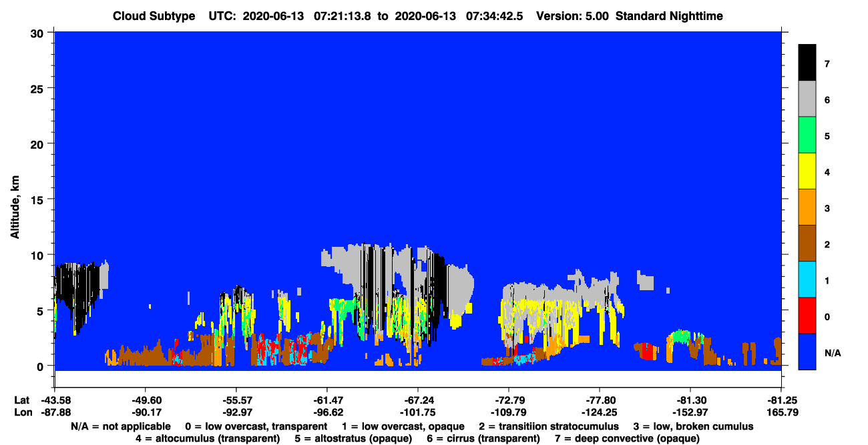The width and height of the screenshot is (868, 445).
Task: Click latitude value '-81.25'
Action: coord(781,400)
